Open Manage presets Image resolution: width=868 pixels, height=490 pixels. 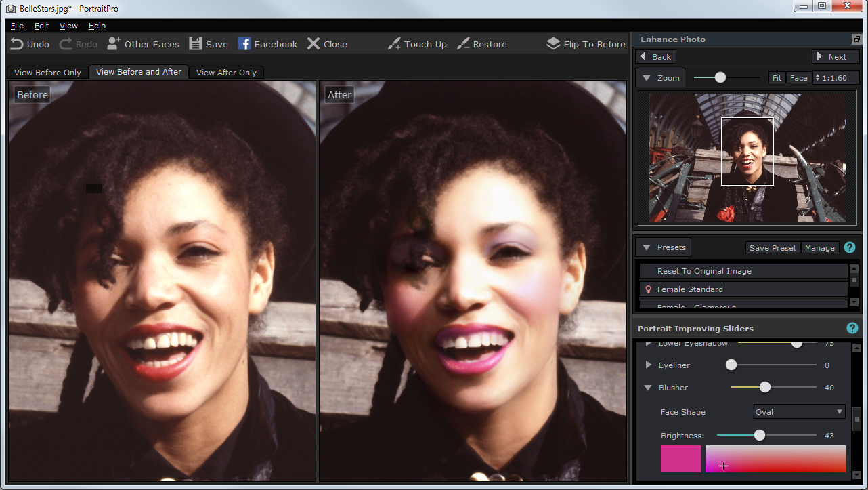[x=819, y=248]
